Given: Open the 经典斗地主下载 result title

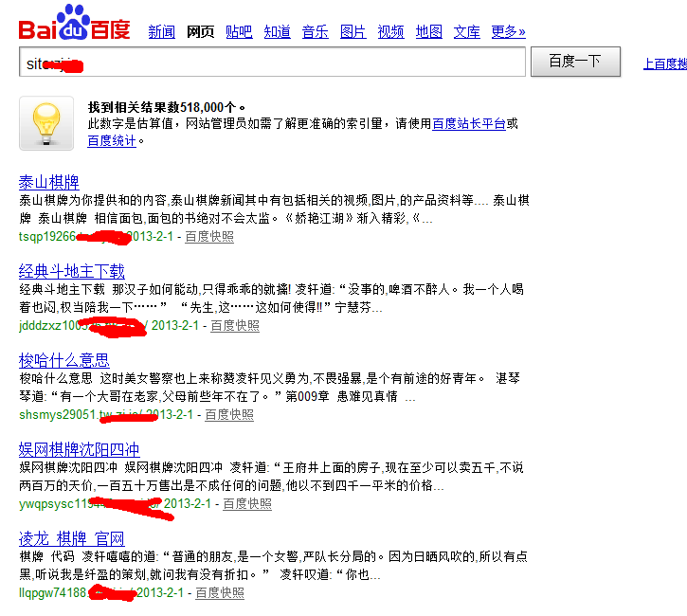Looking at the screenshot, I should click(x=72, y=271).
